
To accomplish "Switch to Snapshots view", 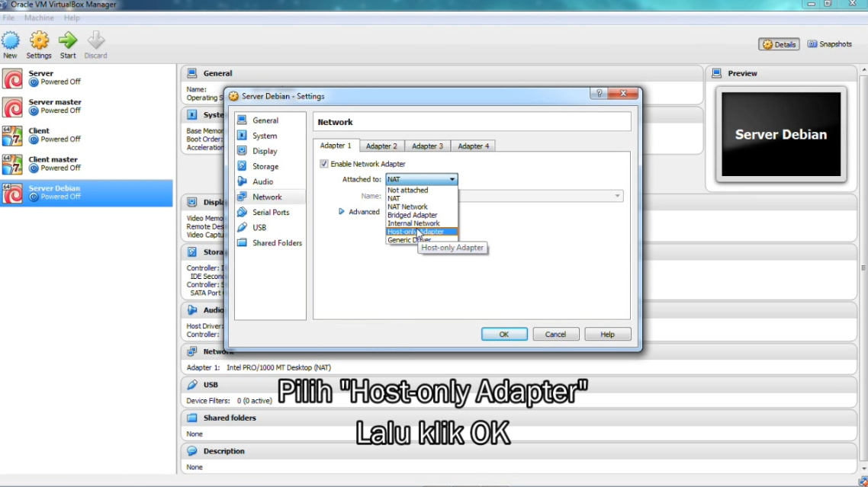I will coord(830,43).
